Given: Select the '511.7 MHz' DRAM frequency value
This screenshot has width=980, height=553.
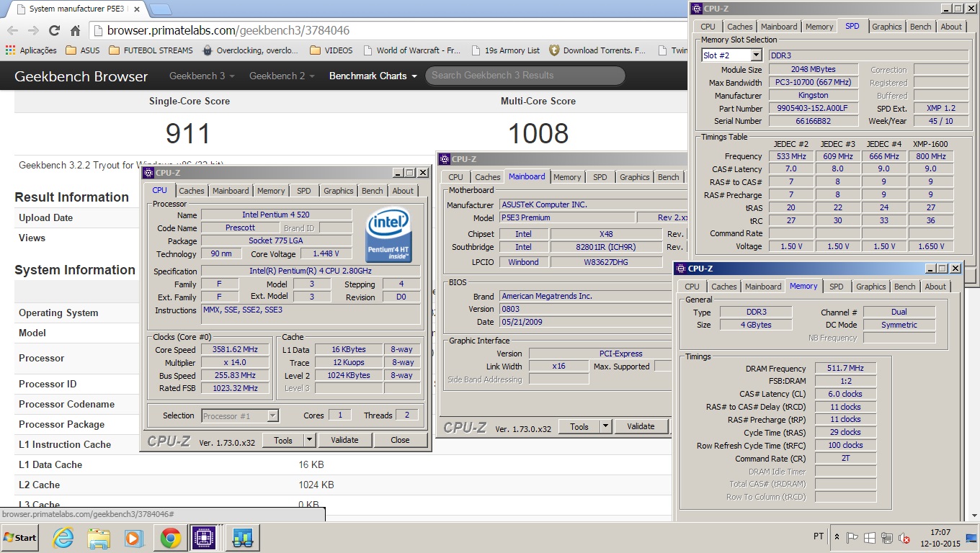Looking at the screenshot, I should click(845, 368).
